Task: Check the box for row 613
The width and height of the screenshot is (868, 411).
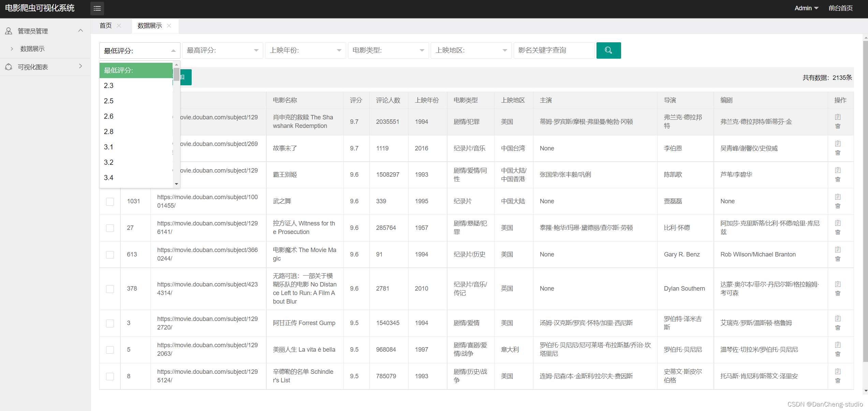Action: [x=110, y=255]
